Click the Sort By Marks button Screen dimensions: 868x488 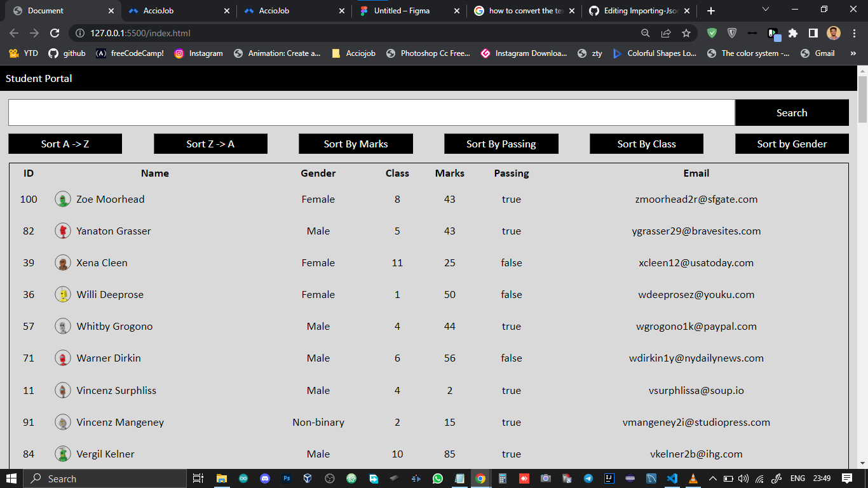point(355,144)
